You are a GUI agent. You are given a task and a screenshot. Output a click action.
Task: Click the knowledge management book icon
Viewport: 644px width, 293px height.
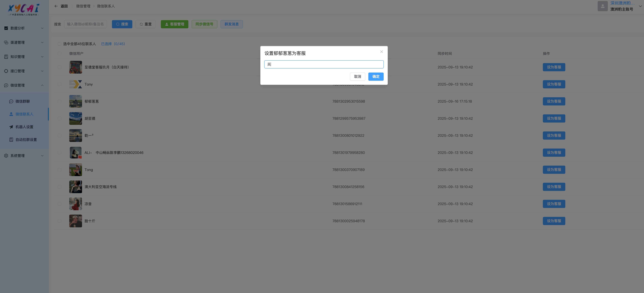(x=6, y=57)
